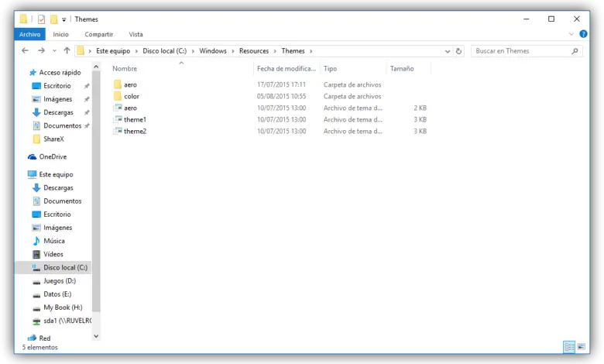Switch to the Vista ribbon tab
Screen dimensions: 604x364
coord(136,34)
